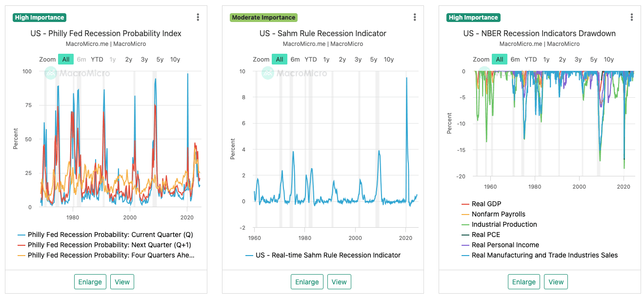Toggle Philly Fed Next Quarter (Q+1) series
644x301 pixels.
click(x=110, y=245)
